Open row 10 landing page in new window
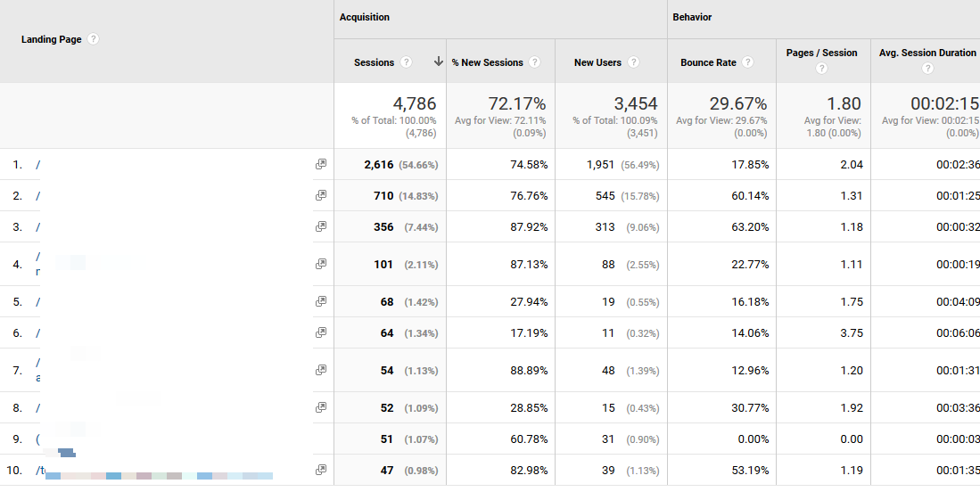The image size is (980, 492). pyautogui.click(x=321, y=470)
